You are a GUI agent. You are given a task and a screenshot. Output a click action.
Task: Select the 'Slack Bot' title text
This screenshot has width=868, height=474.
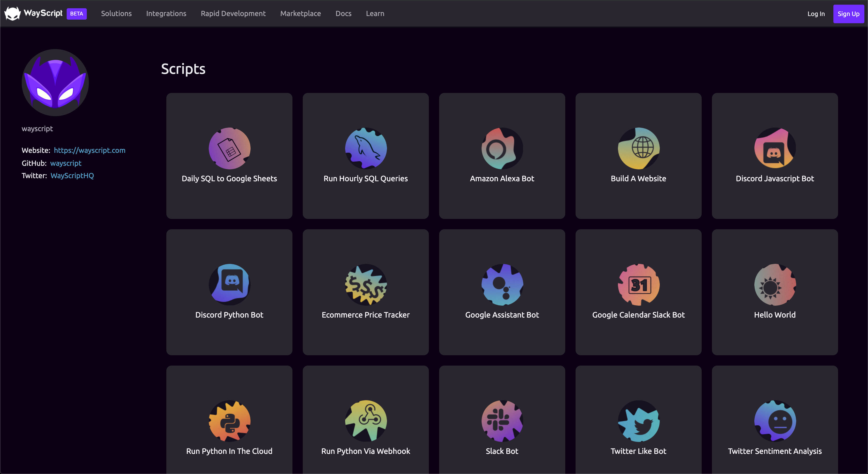tap(502, 451)
